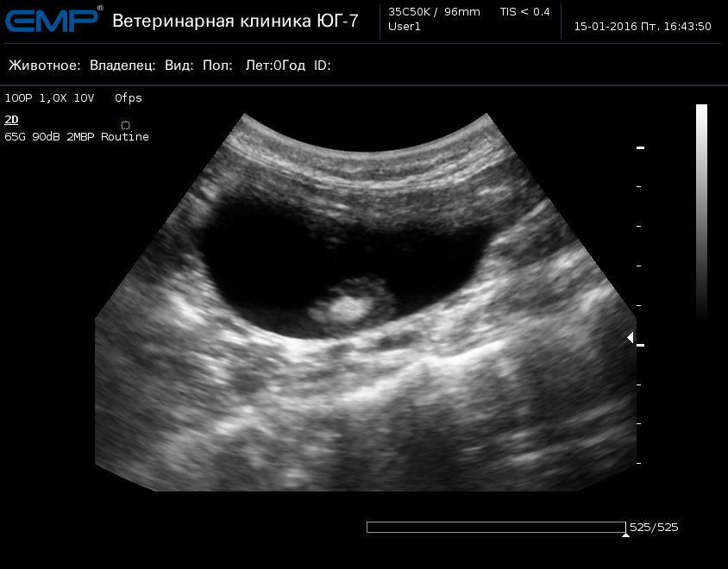Screen dimensions: 728x569
Task: Click the focus position triangle marker
Action: coord(630,338)
